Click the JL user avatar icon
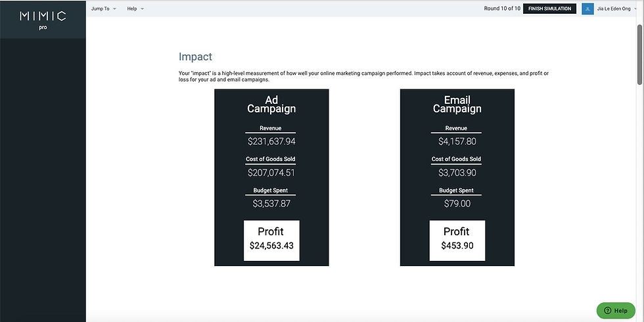 point(587,9)
